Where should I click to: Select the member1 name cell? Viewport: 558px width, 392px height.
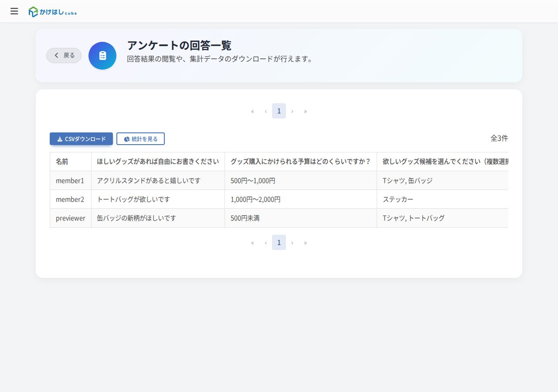point(71,180)
